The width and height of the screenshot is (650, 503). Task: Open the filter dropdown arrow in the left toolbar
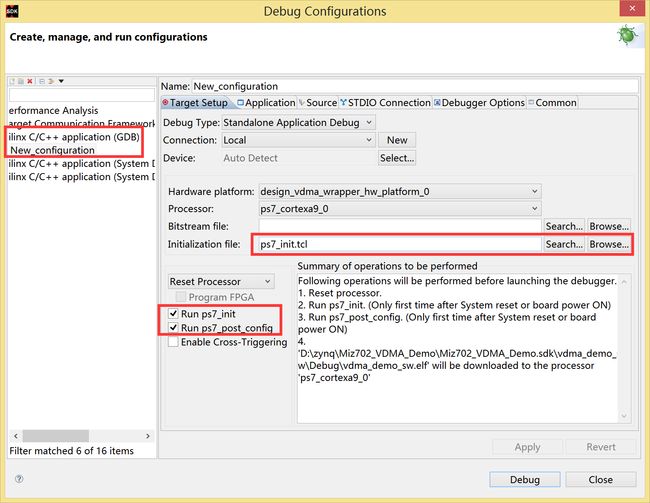pyautogui.click(x=61, y=81)
